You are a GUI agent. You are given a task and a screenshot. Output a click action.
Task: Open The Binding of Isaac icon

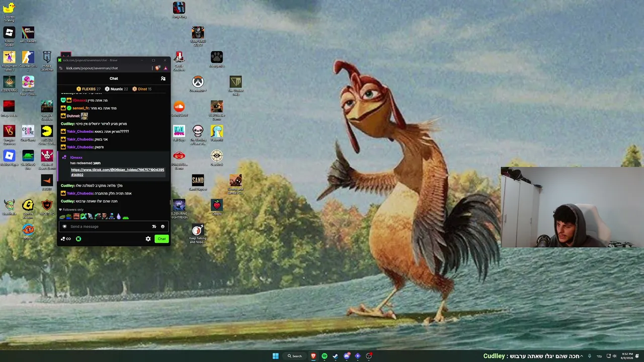pyautogui.click(x=198, y=135)
